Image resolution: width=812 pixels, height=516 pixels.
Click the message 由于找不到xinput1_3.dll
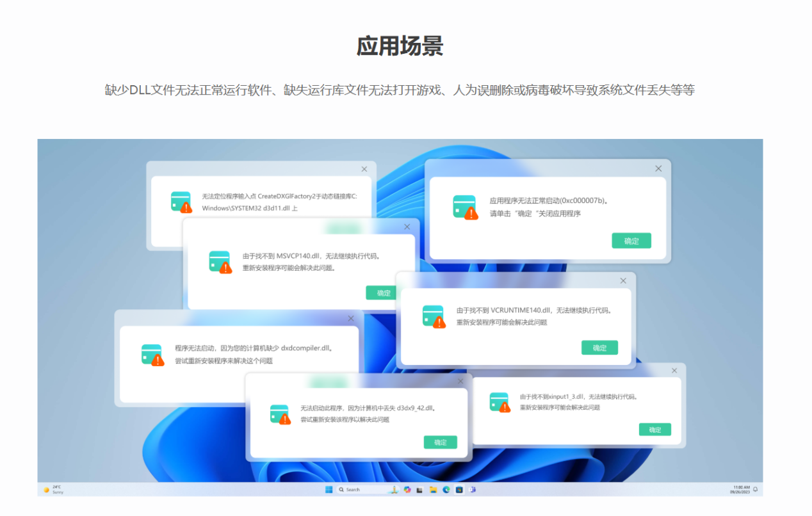coord(578,397)
